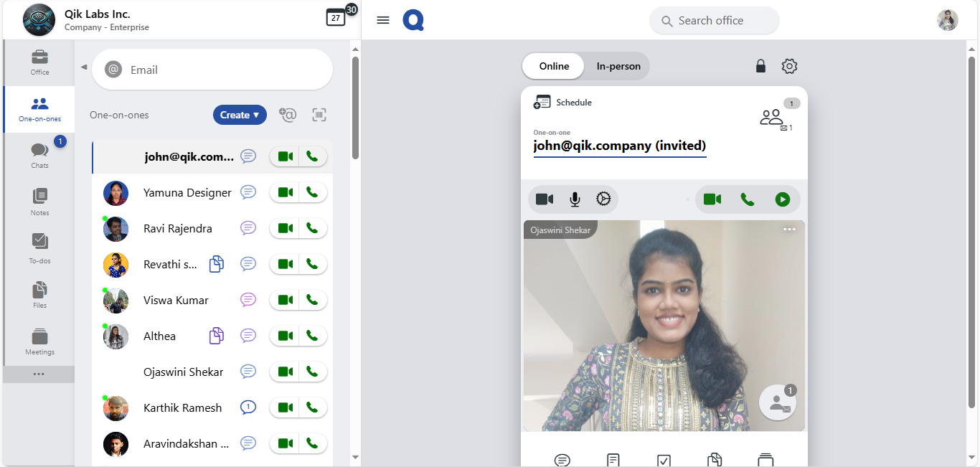Screen dimensions: 980x467
Task: Open shared files icon for Althea
Action: coord(216,336)
